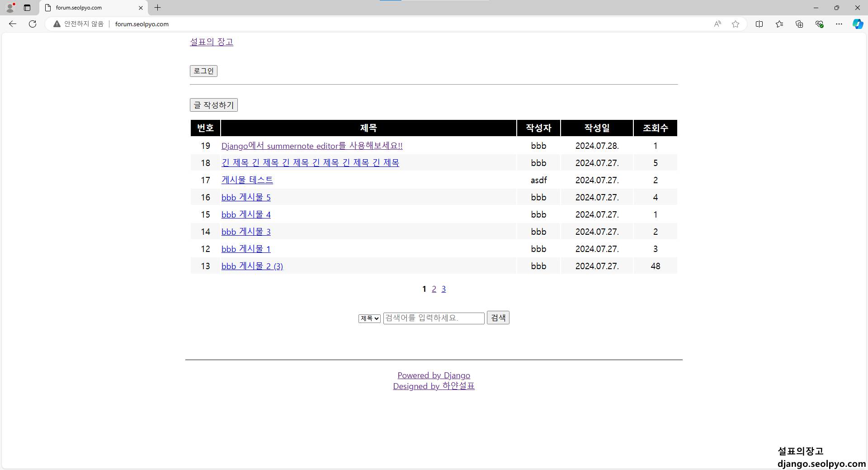Click the address bar URL
The height and width of the screenshot is (470, 868).
coord(142,24)
